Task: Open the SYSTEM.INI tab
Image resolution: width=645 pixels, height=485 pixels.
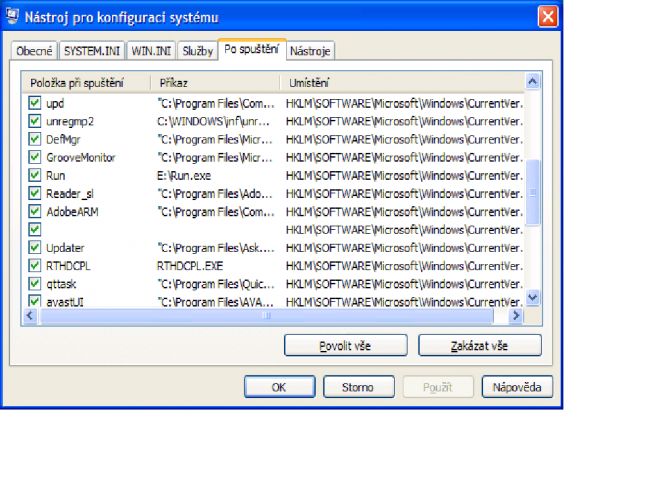Action: click(92, 51)
